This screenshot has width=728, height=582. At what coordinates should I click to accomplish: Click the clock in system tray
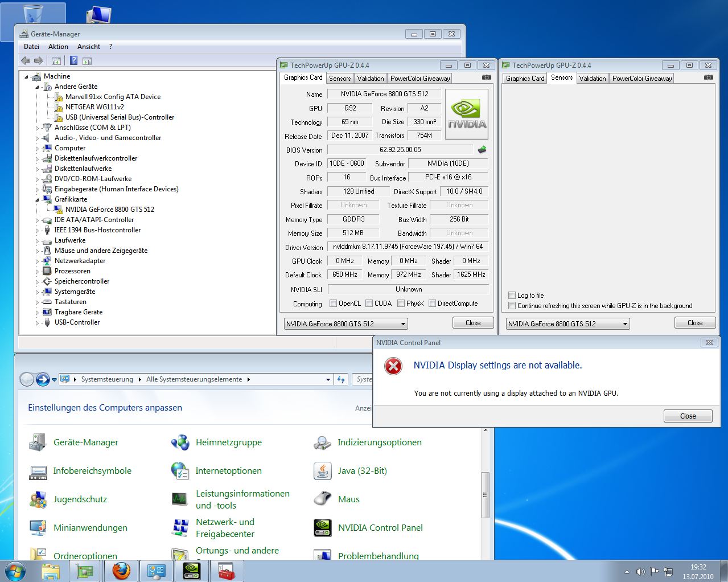click(698, 572)
